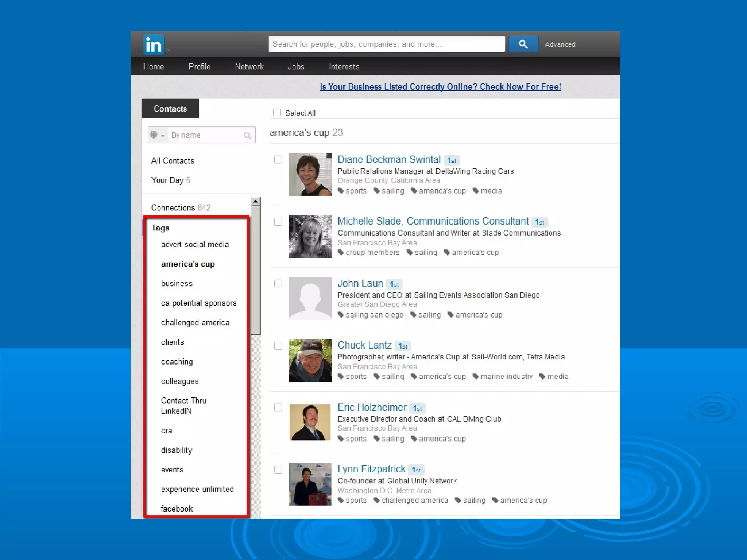
Task: Tick the checkbox next to Michelle Slade
Action: [x=278, y=222]
